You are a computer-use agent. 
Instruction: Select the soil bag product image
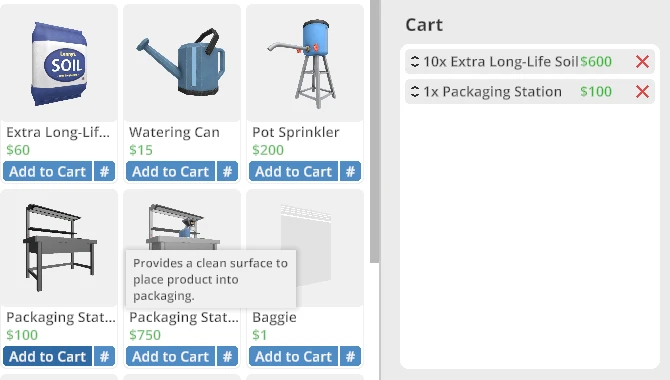point(59,63)
